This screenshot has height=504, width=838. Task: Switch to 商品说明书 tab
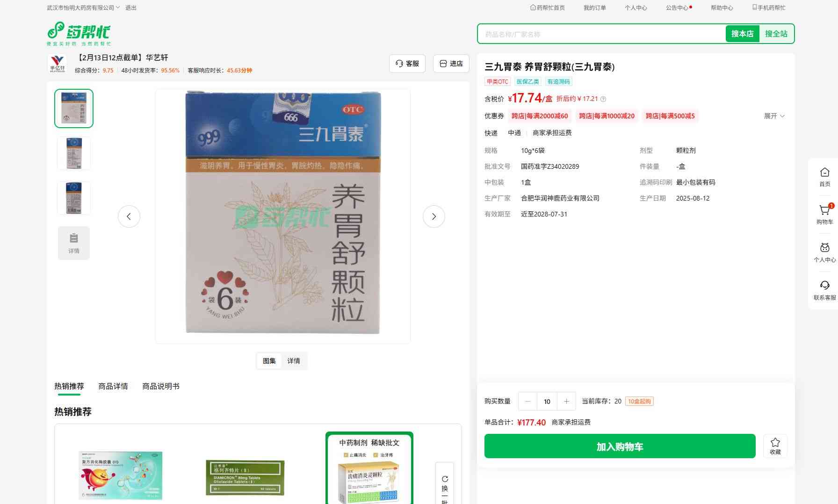(x=160, y=386)
